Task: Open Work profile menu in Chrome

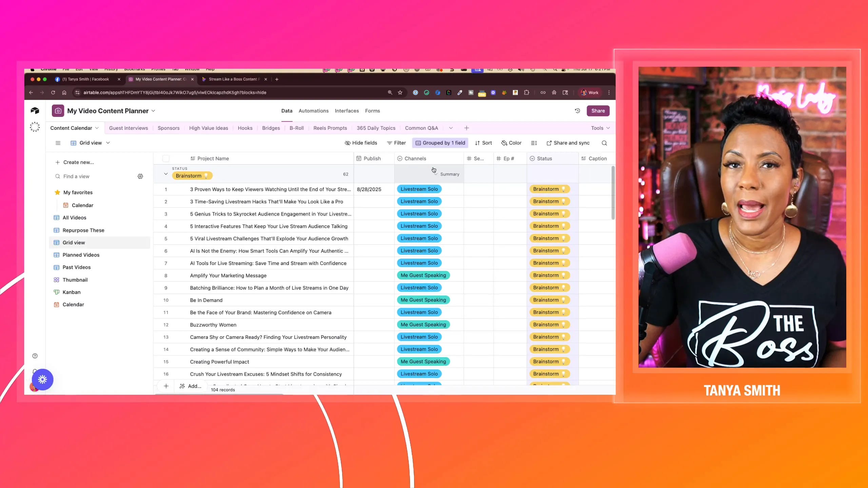Action: click(x=590, y=93)
